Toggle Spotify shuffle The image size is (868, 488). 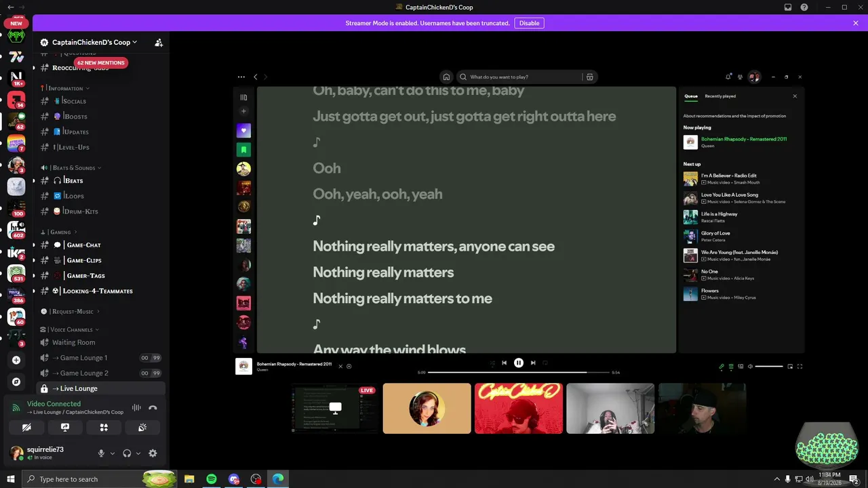(x=492, y=363)
